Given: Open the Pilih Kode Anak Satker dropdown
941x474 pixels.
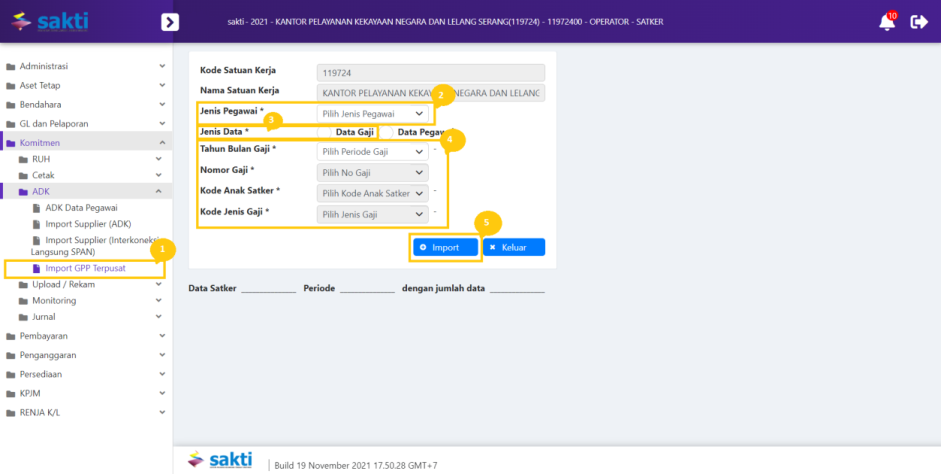Looking at the screenshot, I should pos(372,193).
